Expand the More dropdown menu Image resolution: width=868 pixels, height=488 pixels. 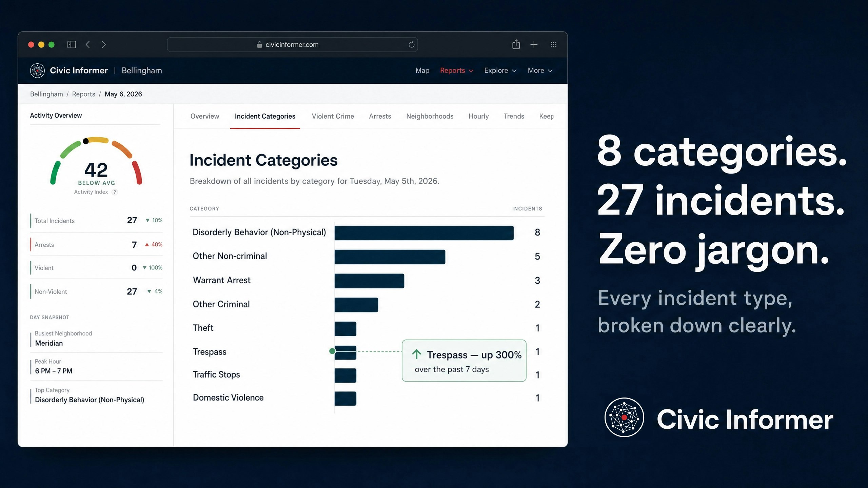(540, 70)
